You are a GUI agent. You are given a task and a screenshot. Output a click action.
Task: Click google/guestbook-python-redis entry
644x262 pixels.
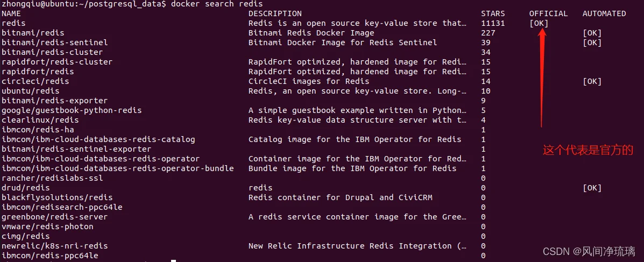point(72,110)
